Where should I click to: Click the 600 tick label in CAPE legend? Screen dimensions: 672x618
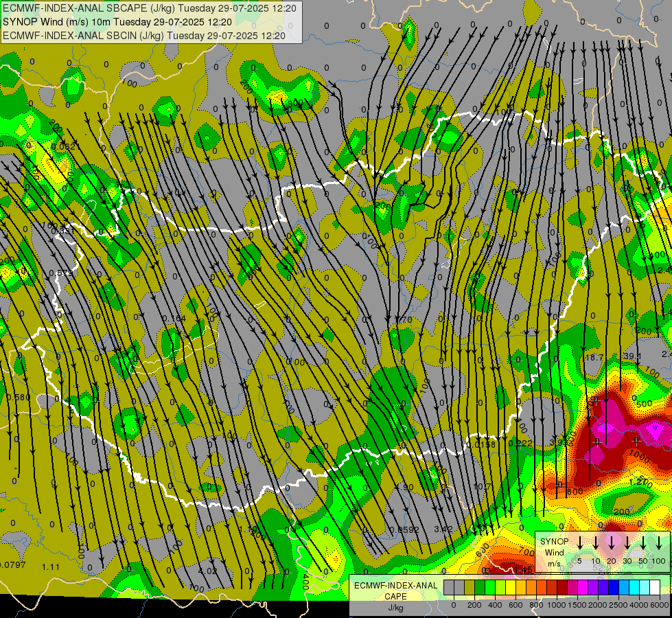point(515,605)
